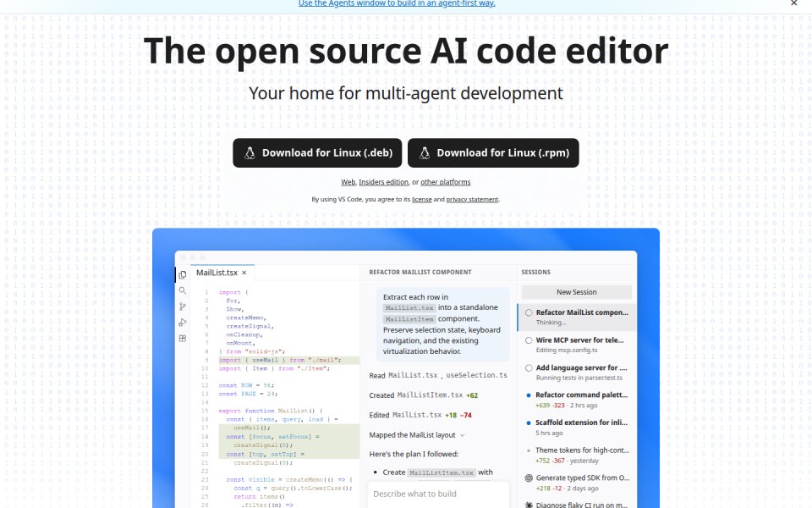The height and width of the screenshot is (508, 812).
Task: Close the Agents window announcement banner
Action: [x=794, y=3]
